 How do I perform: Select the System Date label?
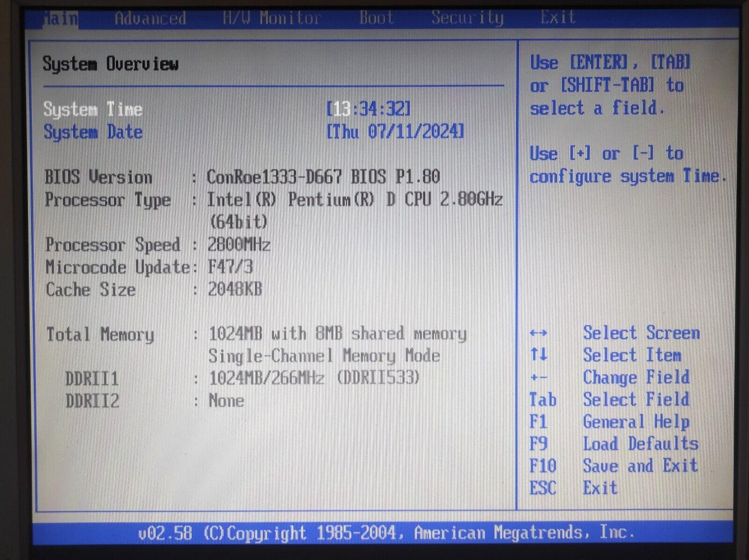click(93, 132)
